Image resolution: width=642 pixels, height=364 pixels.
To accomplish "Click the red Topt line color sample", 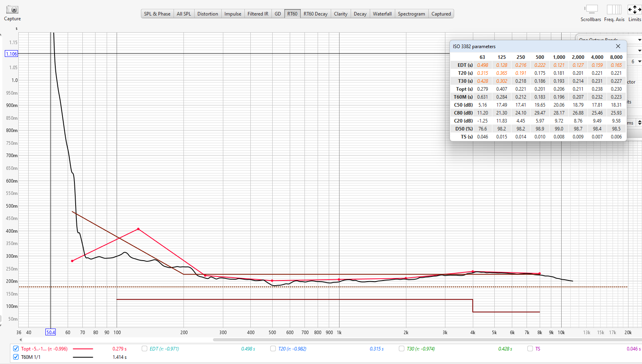I will (x=83, y=349).
